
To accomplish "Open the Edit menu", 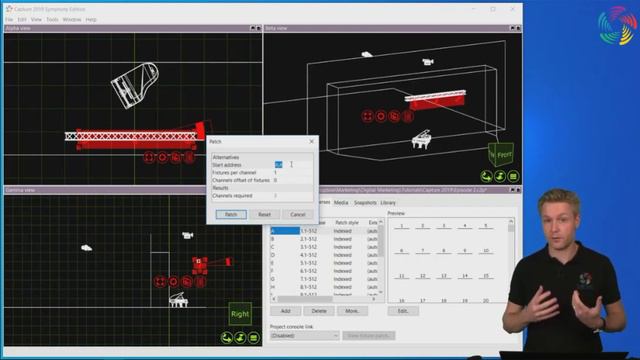I will (22, 20).
